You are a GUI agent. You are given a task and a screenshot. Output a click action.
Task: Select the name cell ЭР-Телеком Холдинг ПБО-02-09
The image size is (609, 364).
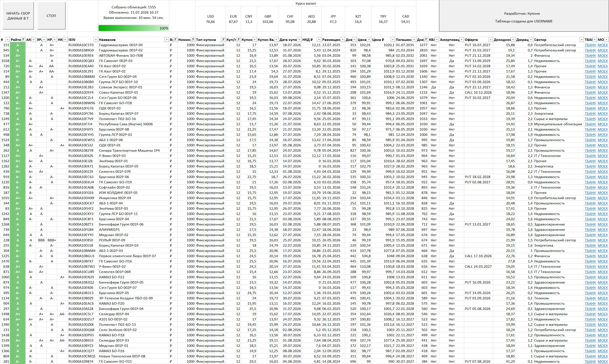[x=134, y=298]
